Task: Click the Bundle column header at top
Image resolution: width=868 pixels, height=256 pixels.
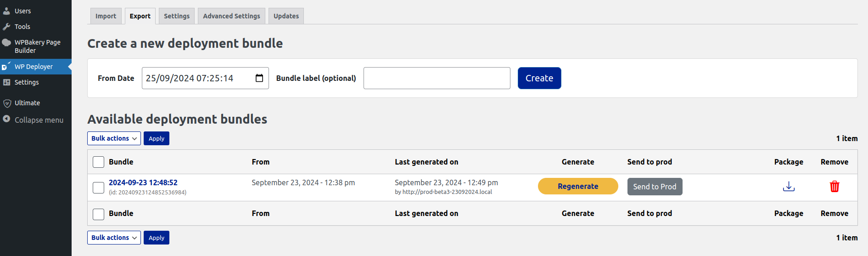Action: coord(121,162)
